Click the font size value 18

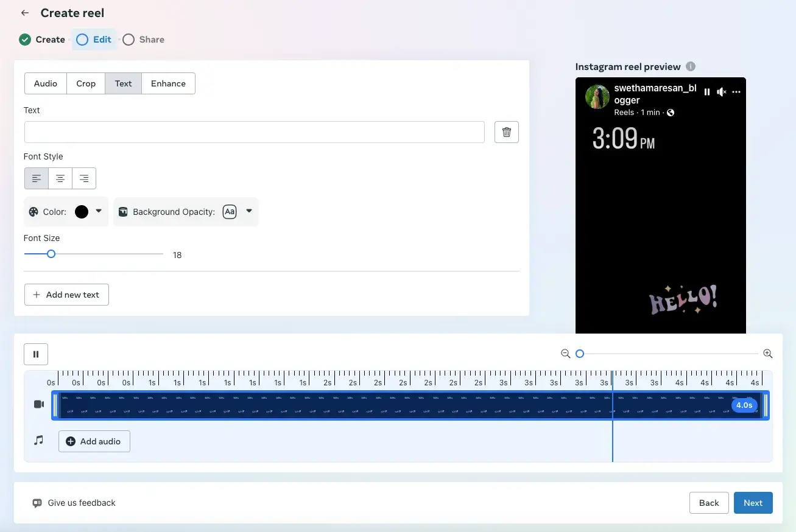coord(177,255)
